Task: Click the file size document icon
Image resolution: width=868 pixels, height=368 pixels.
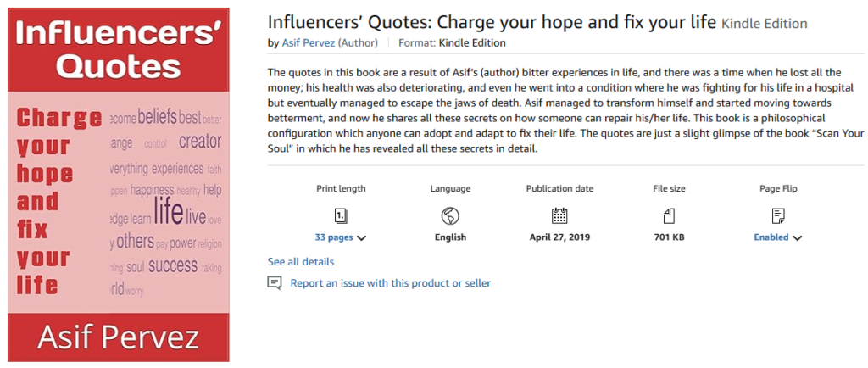Action: tap(669, 215)
